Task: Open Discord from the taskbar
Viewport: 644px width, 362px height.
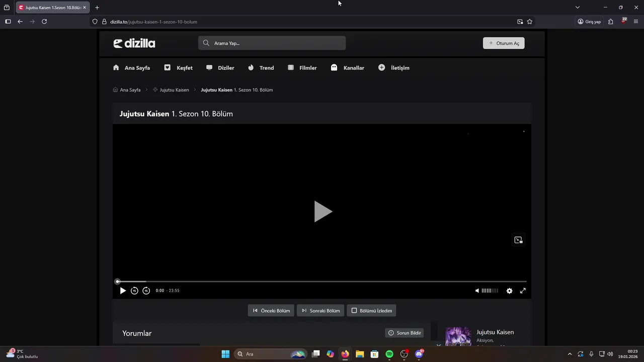Action: [419, 354]
